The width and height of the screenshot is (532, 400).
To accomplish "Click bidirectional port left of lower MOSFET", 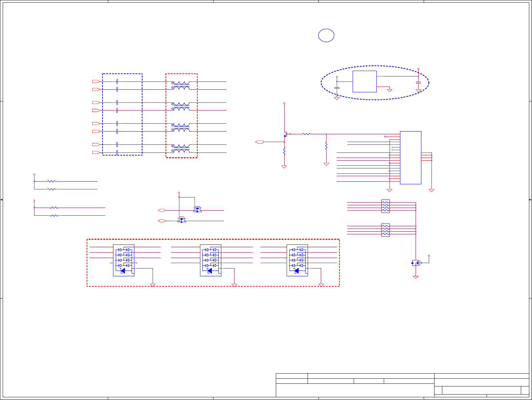I will [x=162, y=221].
